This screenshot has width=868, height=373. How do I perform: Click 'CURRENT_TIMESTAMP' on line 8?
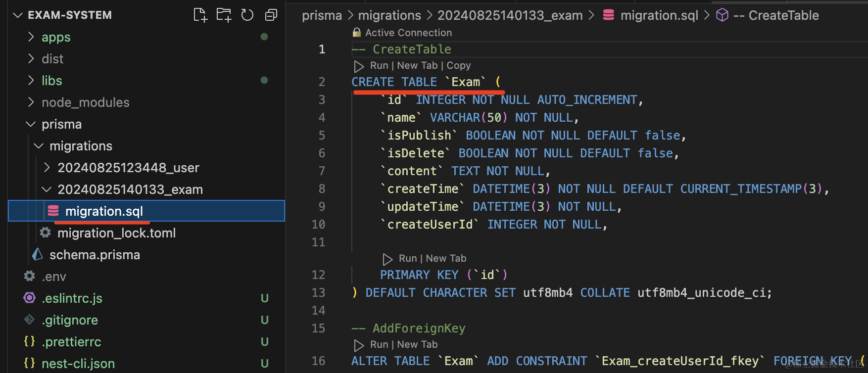741,189
